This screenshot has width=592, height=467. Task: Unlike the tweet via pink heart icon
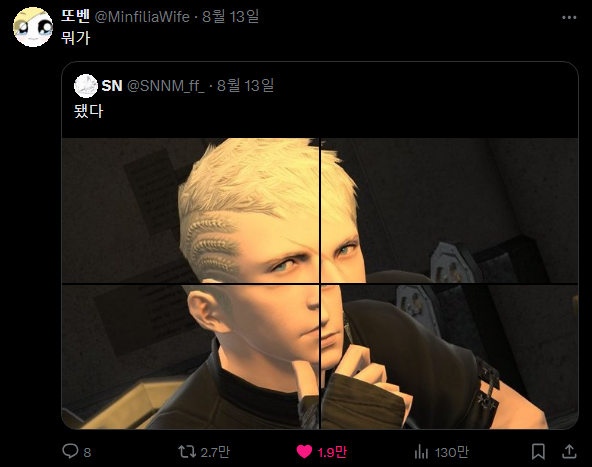point(304,452)
